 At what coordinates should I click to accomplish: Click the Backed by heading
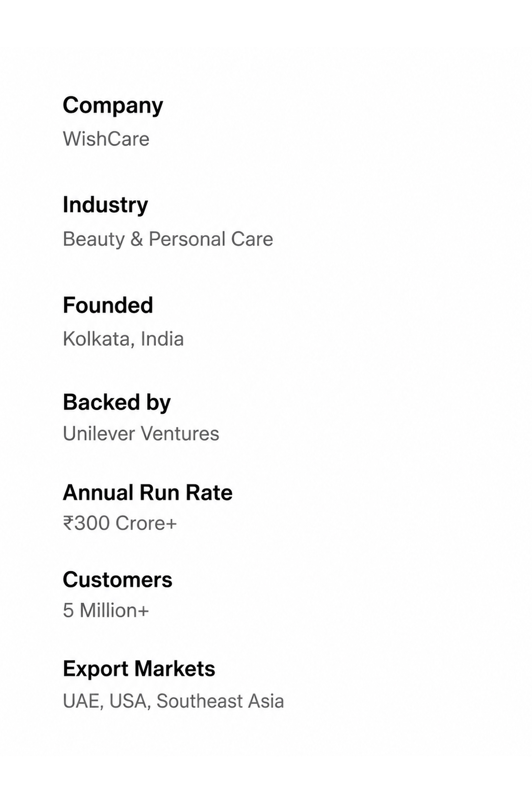click(x=117, y=403)
